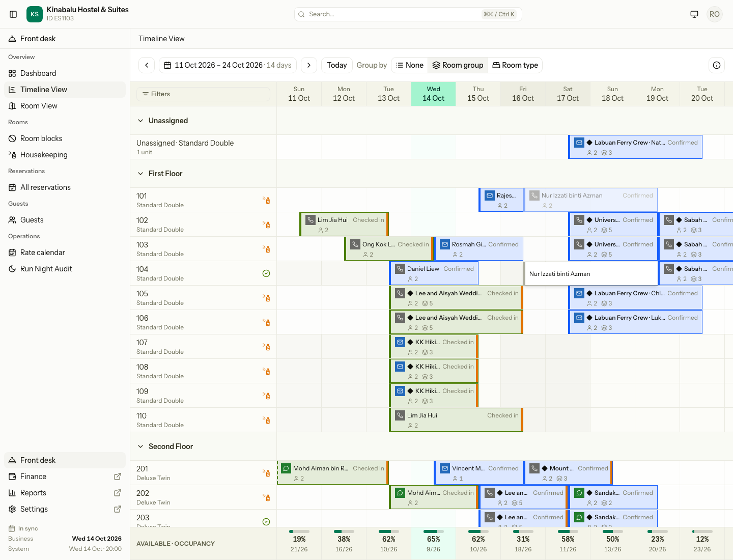
Task: Open the RO user avatar
Action: coord(715,14)
